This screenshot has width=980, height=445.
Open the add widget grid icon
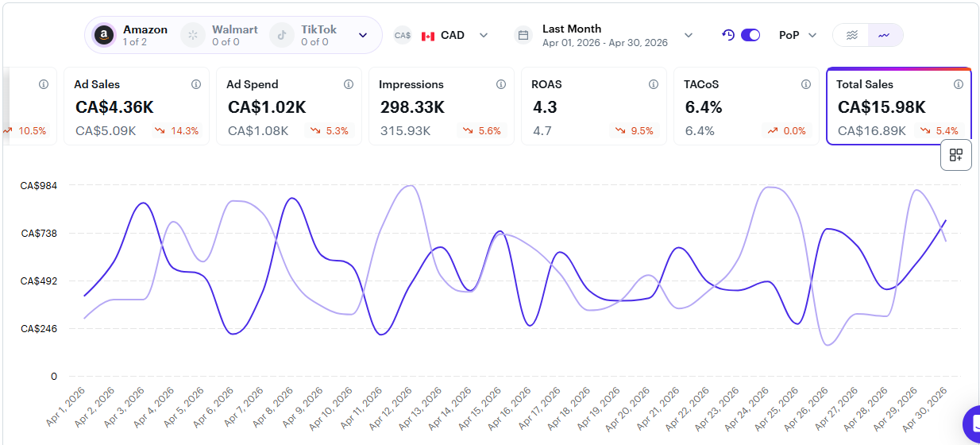[956, 155]
